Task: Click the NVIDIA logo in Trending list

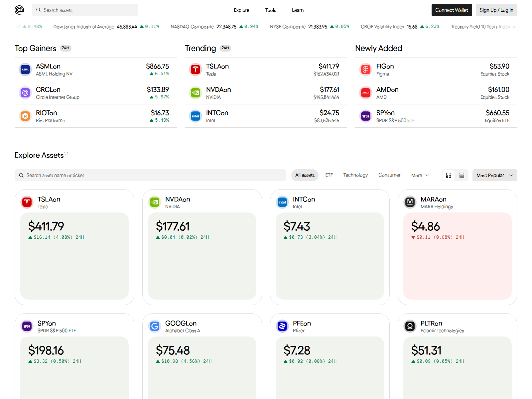Action: 196,93
